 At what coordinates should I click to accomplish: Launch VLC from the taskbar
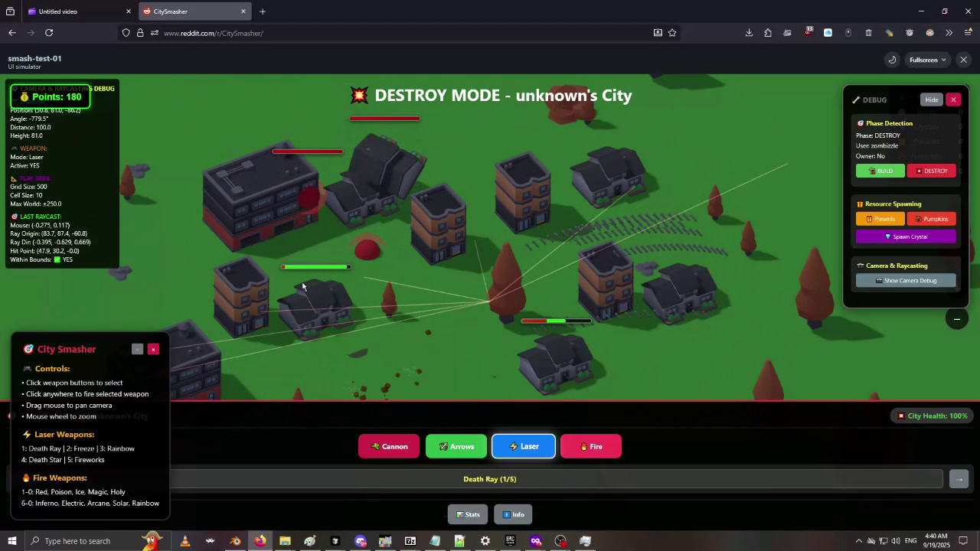click(x=185, y=541)
